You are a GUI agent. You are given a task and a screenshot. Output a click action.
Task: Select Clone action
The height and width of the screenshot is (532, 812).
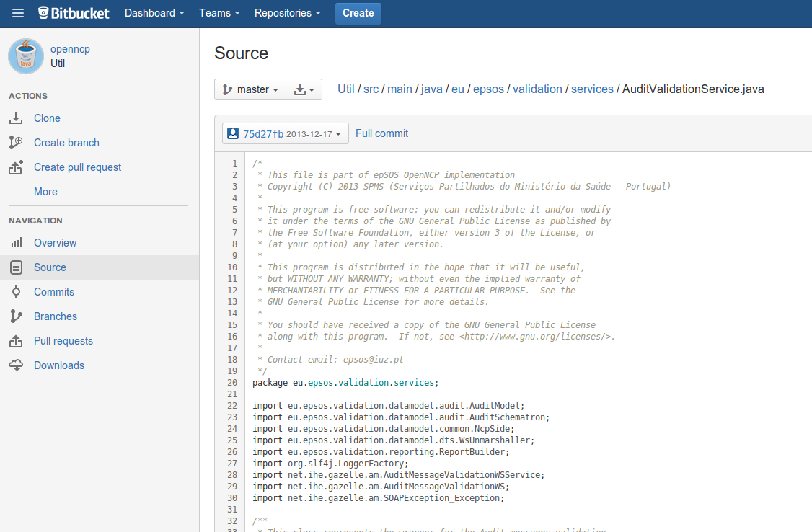tap(47, 118)
